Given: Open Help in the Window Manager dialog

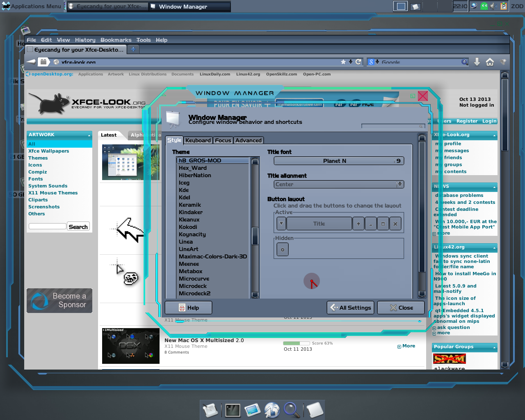Looking at the screenshot, I should pyautogui.click(x=189, y=308).
